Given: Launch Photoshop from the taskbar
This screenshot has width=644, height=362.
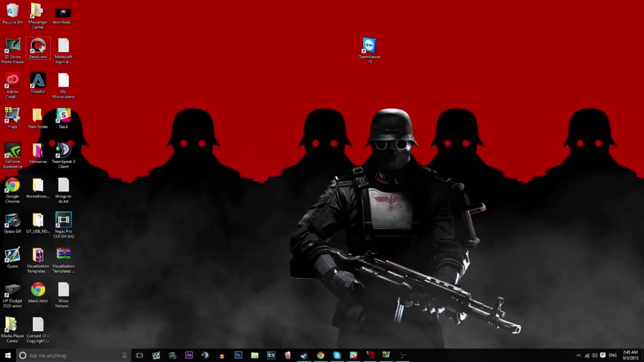Looking at the screenshot, I should click(238, 355).
